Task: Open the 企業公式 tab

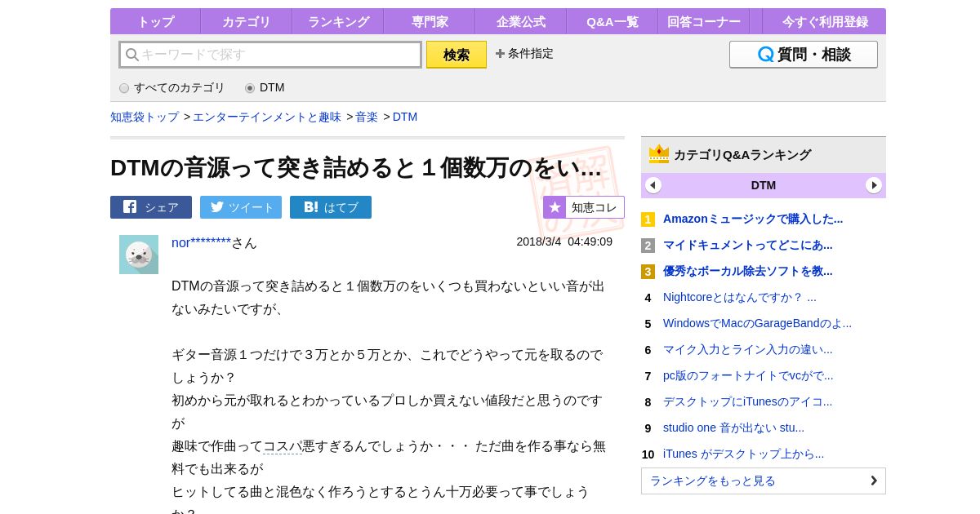Action: point(520,22)
